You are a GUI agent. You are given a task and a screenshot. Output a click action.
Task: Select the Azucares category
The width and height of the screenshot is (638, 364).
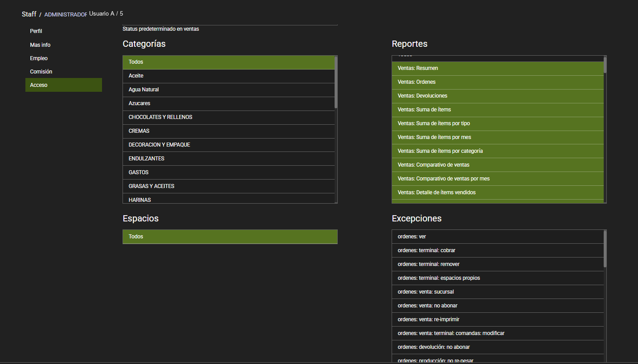(229, 104)
